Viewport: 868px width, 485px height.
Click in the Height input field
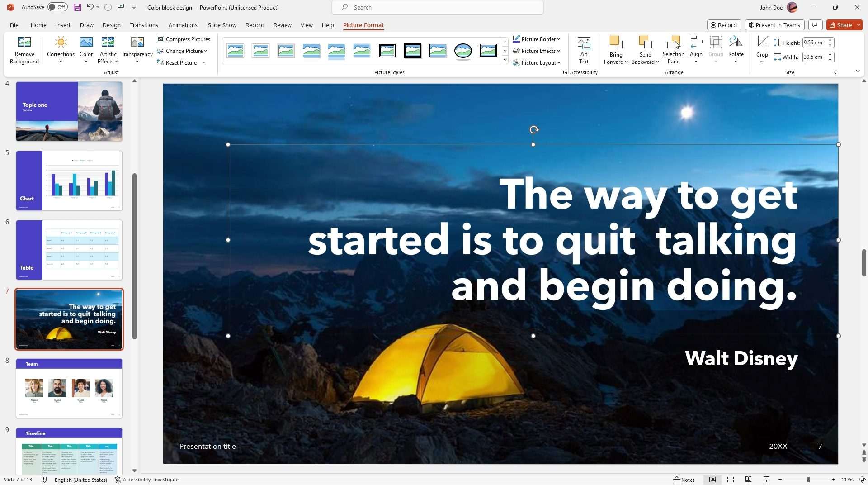pyautogui.click(x=814, y=43)
